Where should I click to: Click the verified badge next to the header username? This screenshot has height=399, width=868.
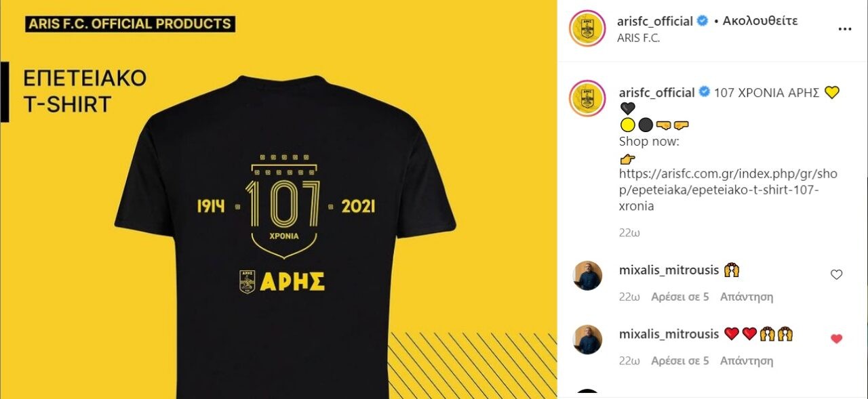point(703,21)
